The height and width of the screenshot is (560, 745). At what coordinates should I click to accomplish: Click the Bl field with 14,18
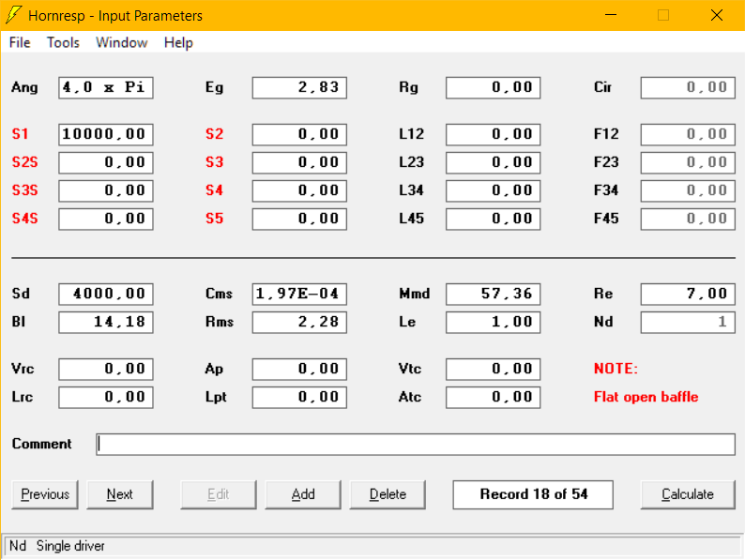(x=106, y=322)
